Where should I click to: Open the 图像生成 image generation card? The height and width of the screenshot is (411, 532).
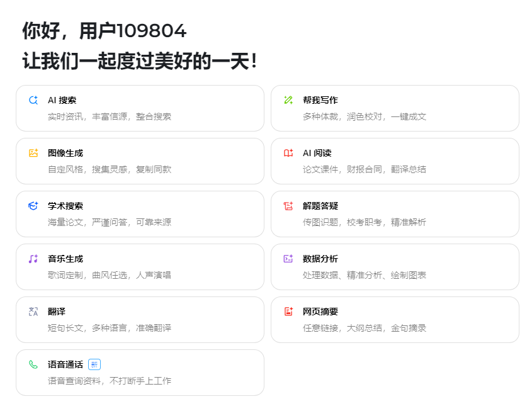click(140, 161)
